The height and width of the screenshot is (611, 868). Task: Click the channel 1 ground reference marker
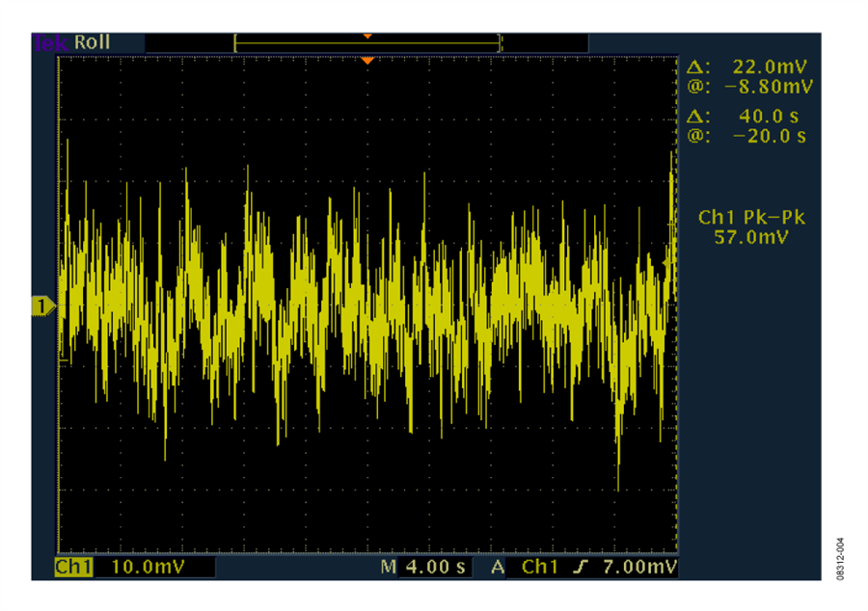[x=43, y=305]
